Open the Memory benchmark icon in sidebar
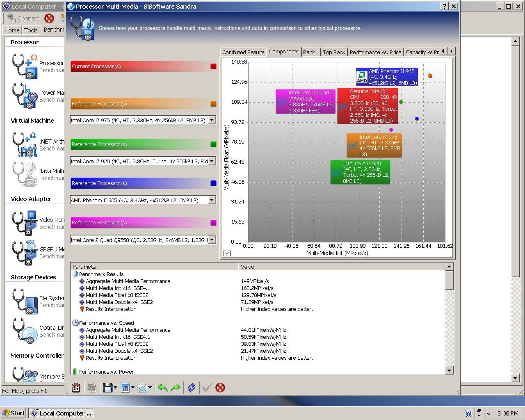 coord(25,374)
